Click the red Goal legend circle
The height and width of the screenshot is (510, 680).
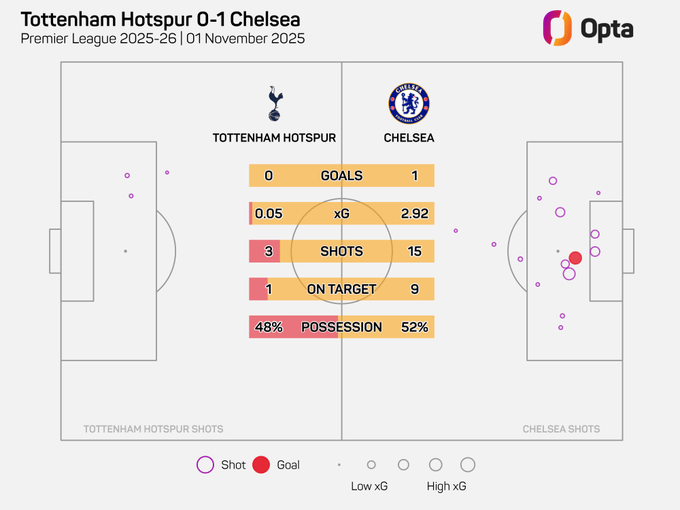click(x=261, y=465)
